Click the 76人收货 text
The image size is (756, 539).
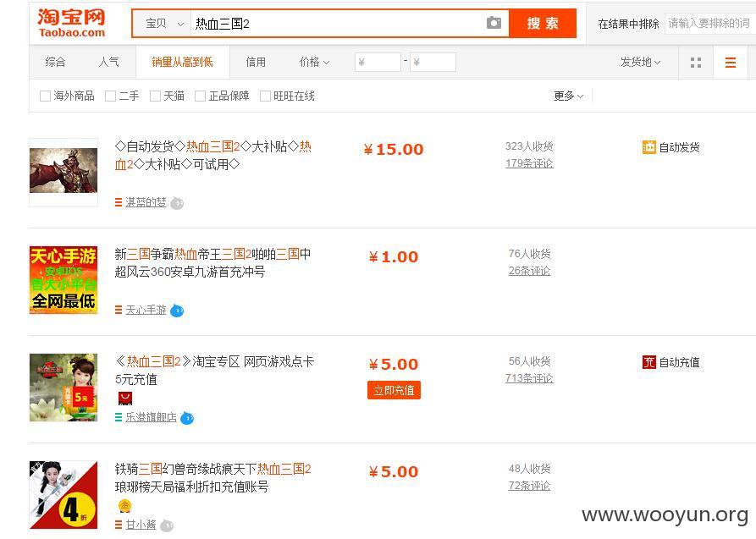[529, 254]
